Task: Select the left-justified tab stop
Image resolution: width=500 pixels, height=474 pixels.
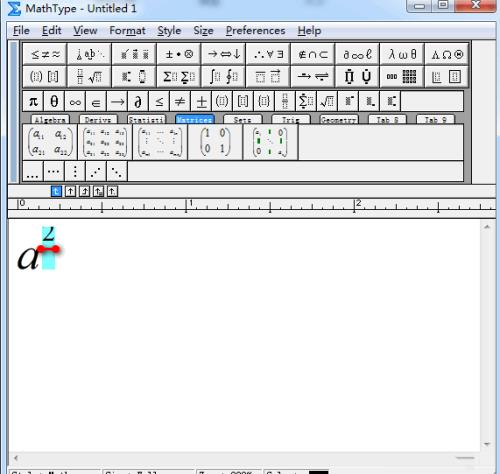Action: click(x=56, y=191)
